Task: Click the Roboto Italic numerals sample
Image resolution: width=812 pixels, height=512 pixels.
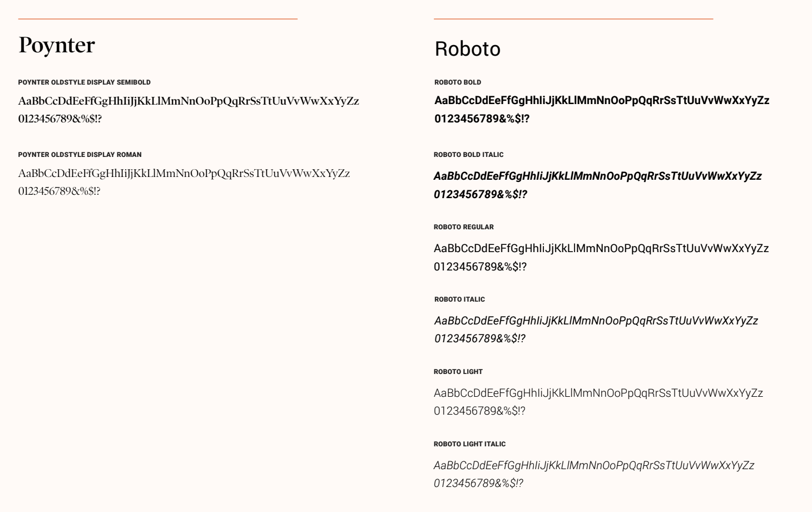Action: click(x=480, y=338)
